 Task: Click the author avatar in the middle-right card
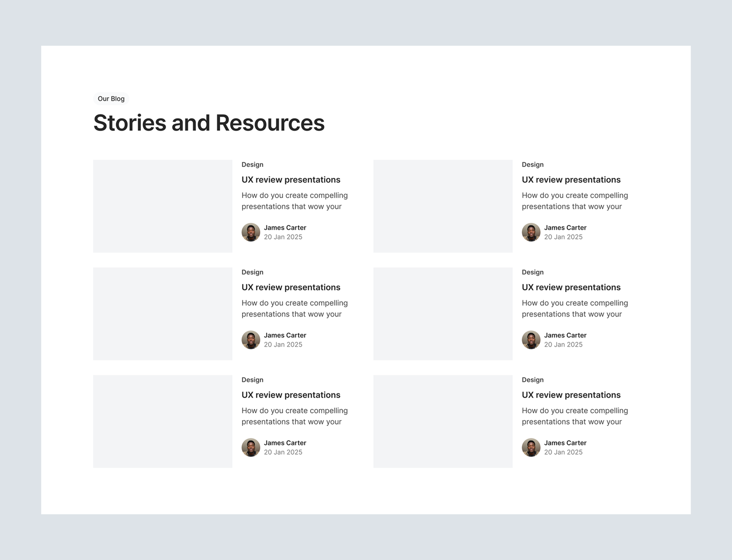point(531,340)
